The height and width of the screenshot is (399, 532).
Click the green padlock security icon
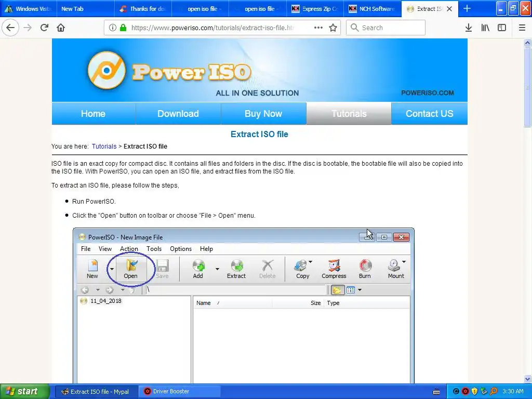click(x=123, y=28)
